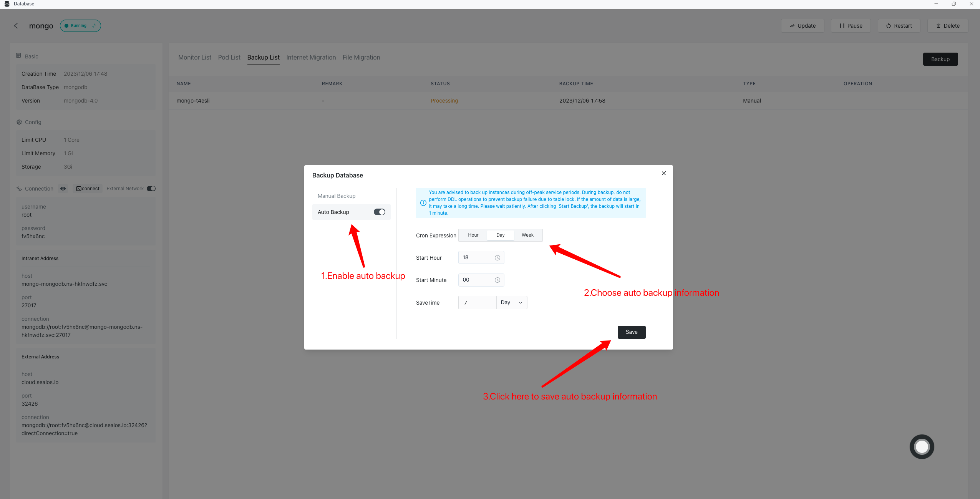
Task: Click the Database app icon in title bar
Action: point(7,4)
